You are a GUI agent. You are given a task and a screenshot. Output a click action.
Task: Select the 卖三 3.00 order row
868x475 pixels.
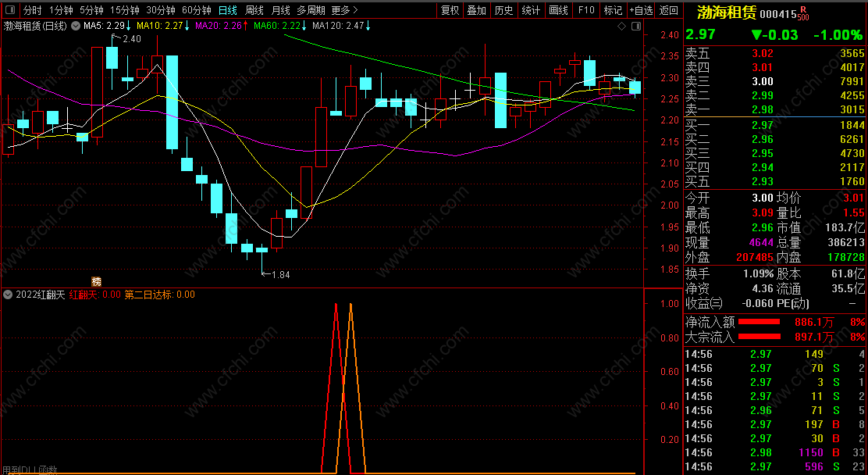(775, 81)
